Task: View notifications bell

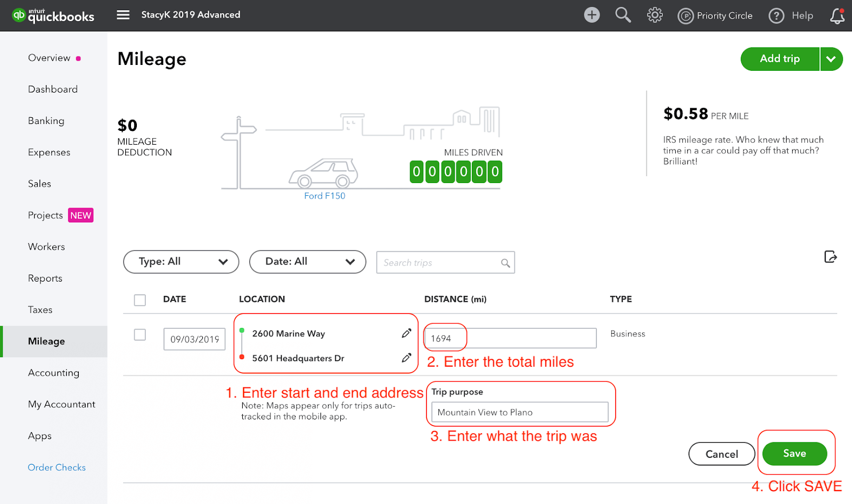Action: point(838,15)
